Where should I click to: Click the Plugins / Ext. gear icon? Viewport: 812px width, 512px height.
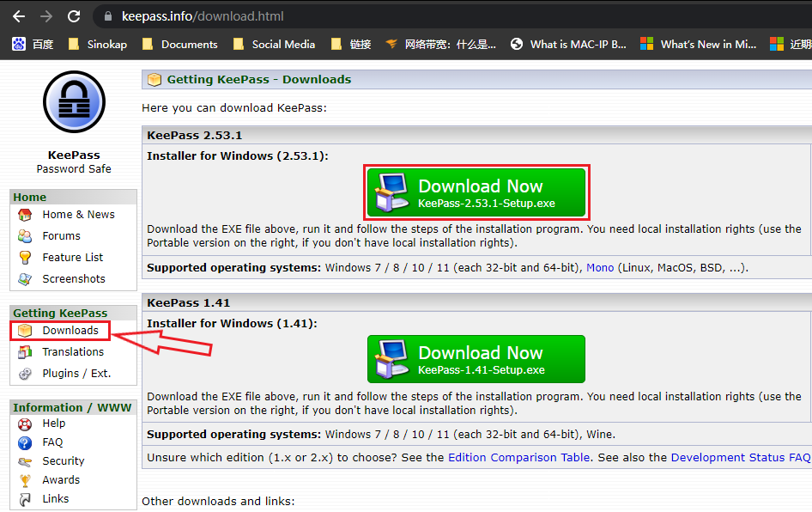(26, 374)
